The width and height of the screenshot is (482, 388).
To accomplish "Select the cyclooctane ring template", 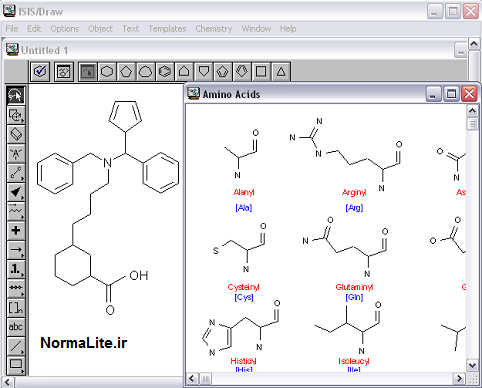I will pyautogui.click(x=242, y=71).
